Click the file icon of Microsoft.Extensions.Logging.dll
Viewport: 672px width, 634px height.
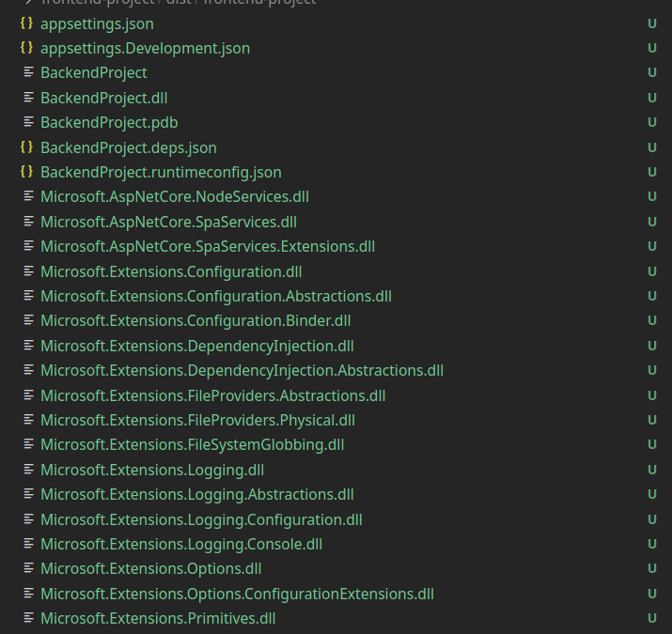pyautogui.click(x=28, y=470)
